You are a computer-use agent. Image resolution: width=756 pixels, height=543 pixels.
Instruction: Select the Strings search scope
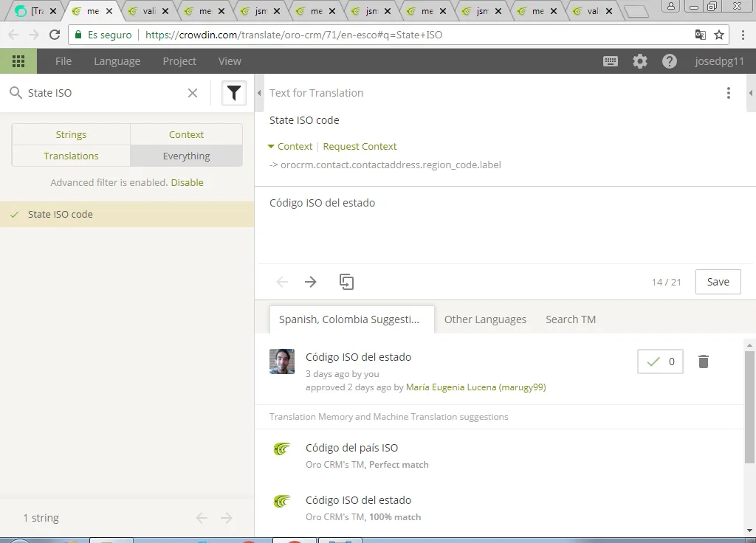click(71, 134)
